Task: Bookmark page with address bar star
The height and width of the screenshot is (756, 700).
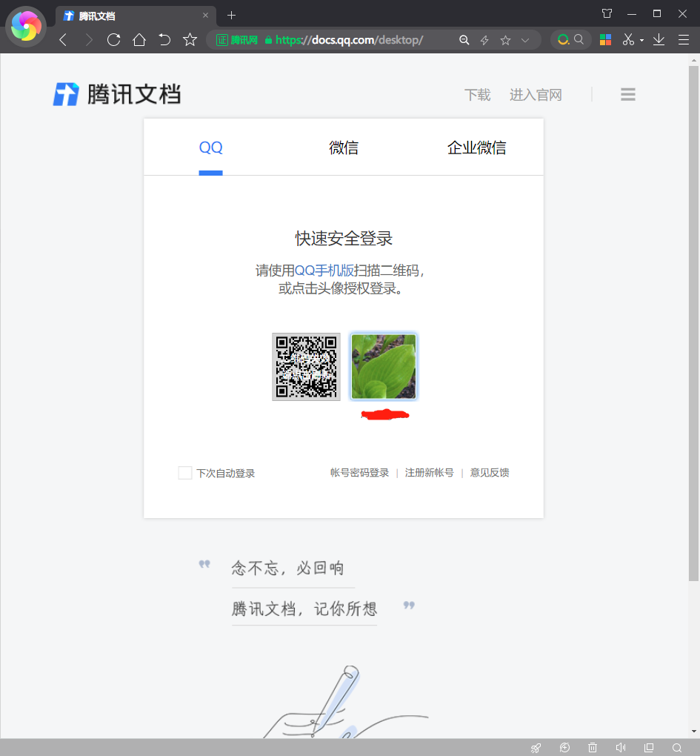Action: pyautogui.click(x=505, y=41)
